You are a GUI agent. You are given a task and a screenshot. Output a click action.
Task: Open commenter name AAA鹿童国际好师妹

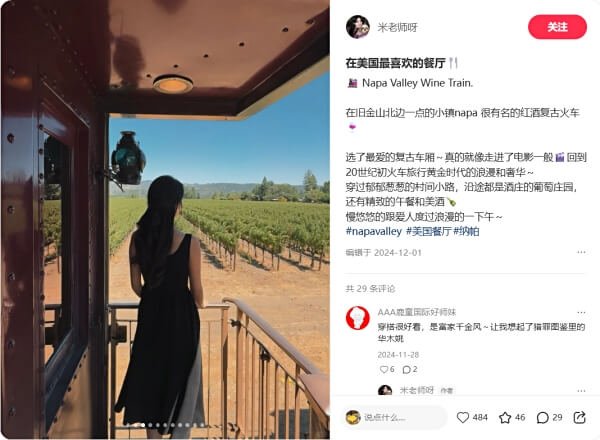tap(417, 312)
